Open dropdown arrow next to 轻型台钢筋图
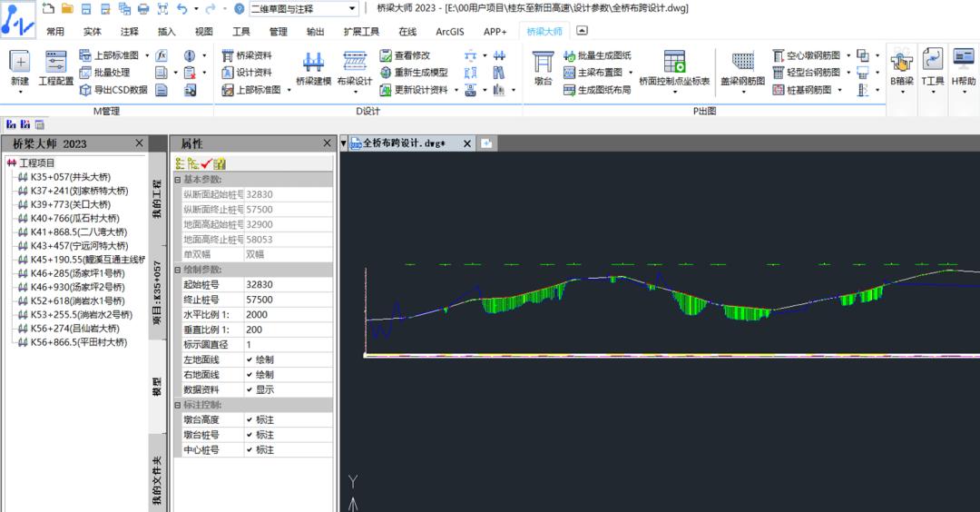Image resolution: width=980 pixels, height=512 pixels. (848, 73)
